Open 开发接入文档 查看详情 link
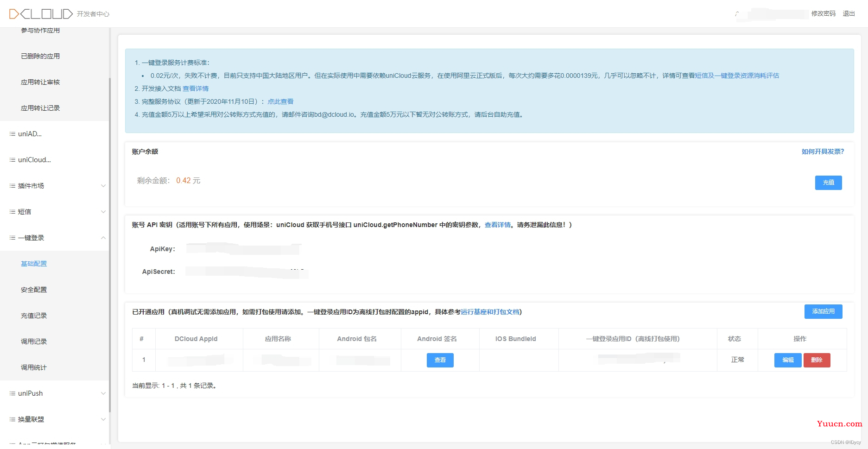This screenshot has height=449, width=868. (196, 89)
